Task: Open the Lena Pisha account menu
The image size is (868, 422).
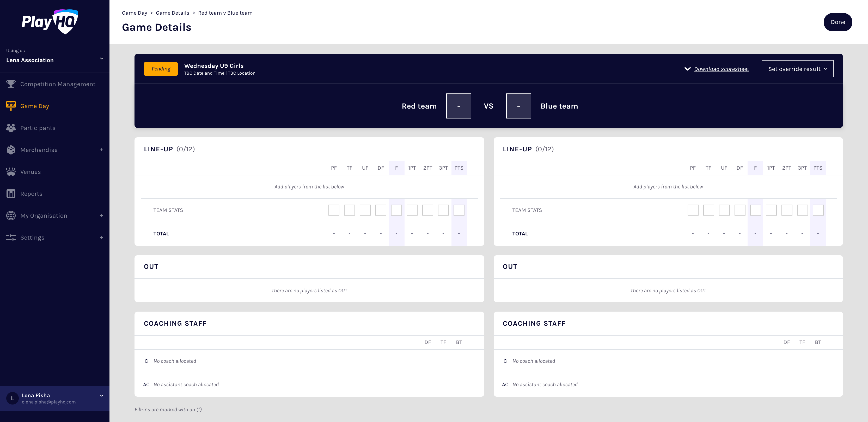Action: (x=101, y=395)
